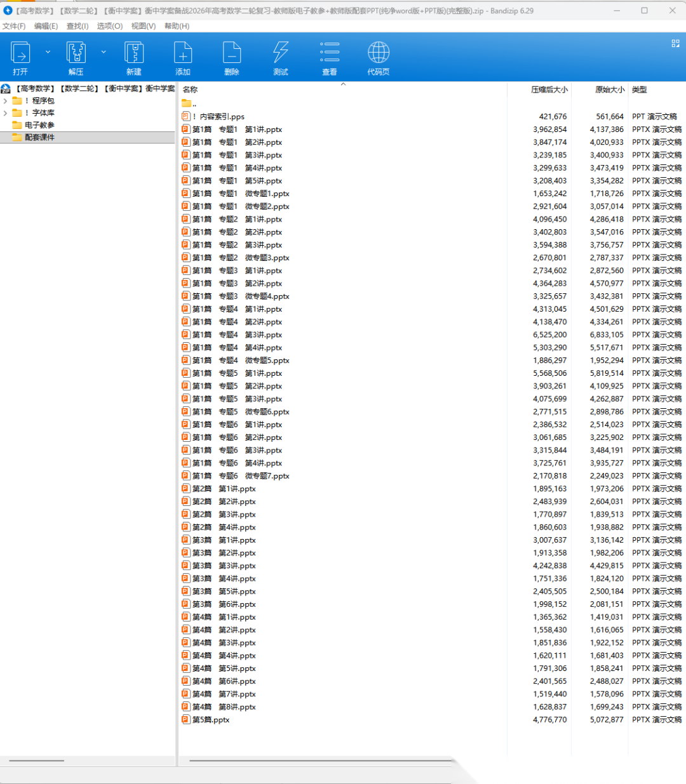Sort by the 压缩后大小 column header
The width and height of the screenshot is (686, 784).
pyautogui.click(x=549, y=90)
